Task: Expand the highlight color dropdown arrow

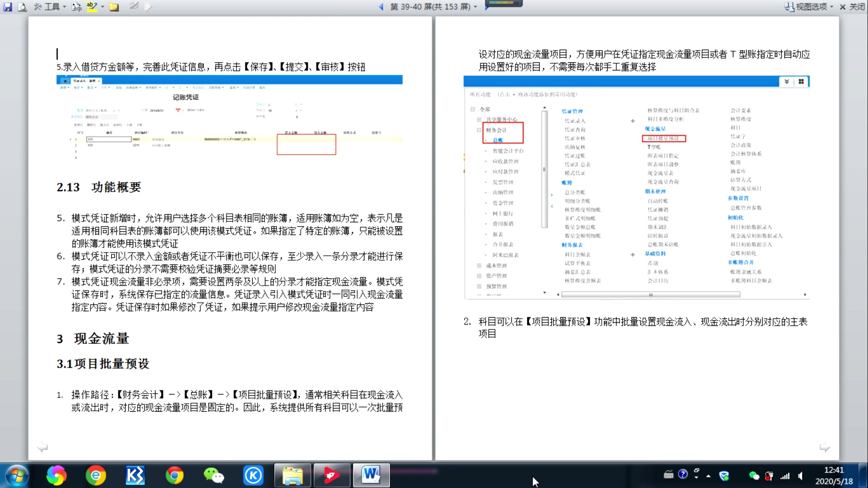Action: tap(103, 7)
